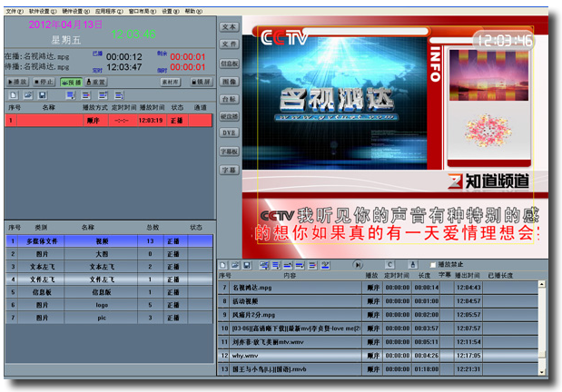Select playlist row 7 名视鸿达.mpg

(x=378, y=288)
